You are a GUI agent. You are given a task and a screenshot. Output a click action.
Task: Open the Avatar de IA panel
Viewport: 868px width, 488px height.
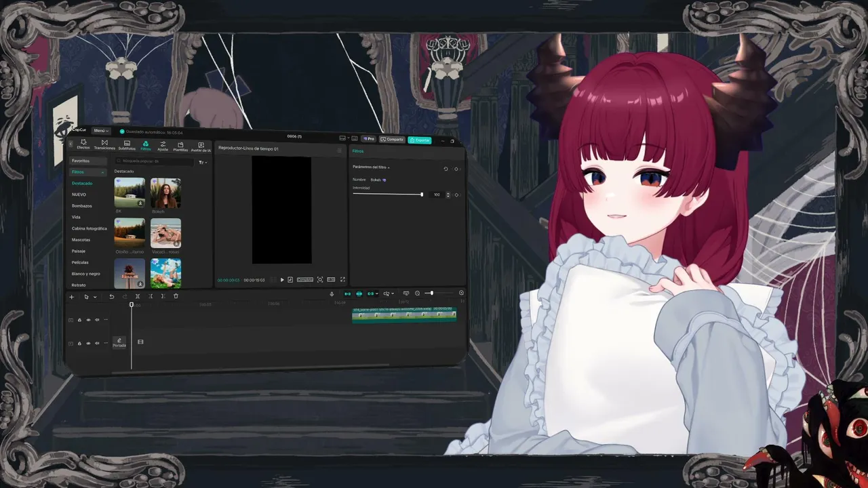tap(201, 146)
